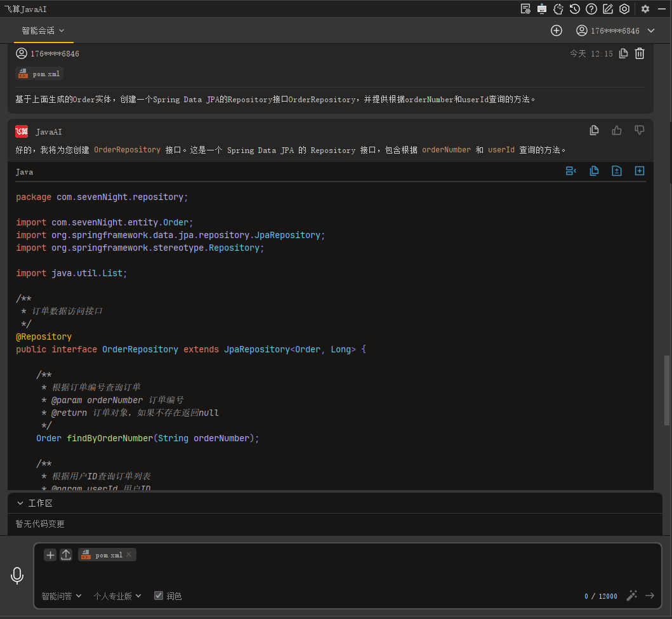
Task: Click the findByOrderNumber method line
Action: pyautogui.click(x=147, y=439)
